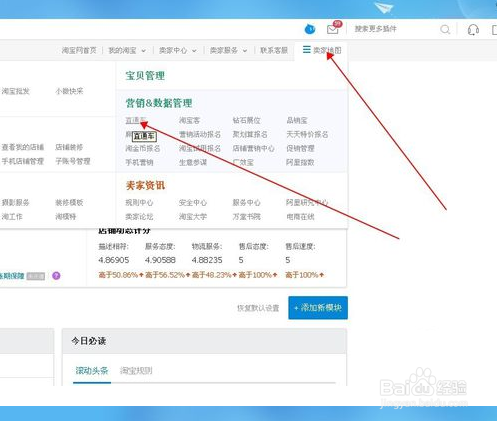Switch to 淘宝规则 tab
The image size is (497, 421).
coord(136,371)
